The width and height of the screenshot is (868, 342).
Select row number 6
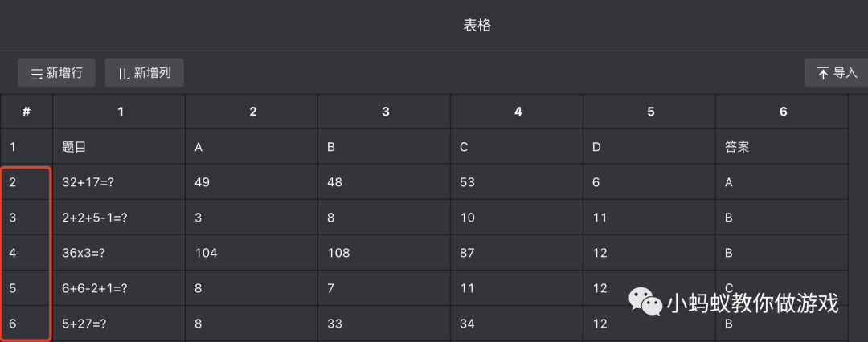[27, 324]
